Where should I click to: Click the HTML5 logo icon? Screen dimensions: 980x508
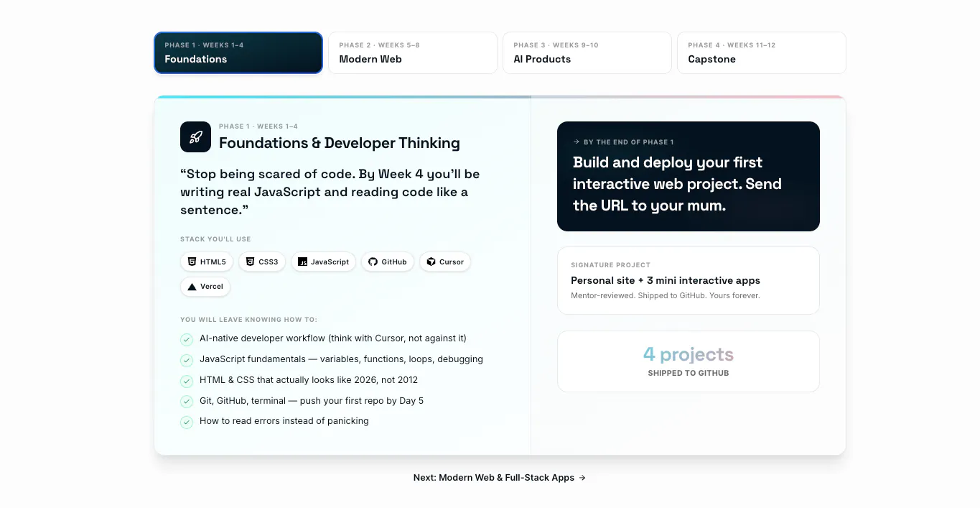[192, 262]
